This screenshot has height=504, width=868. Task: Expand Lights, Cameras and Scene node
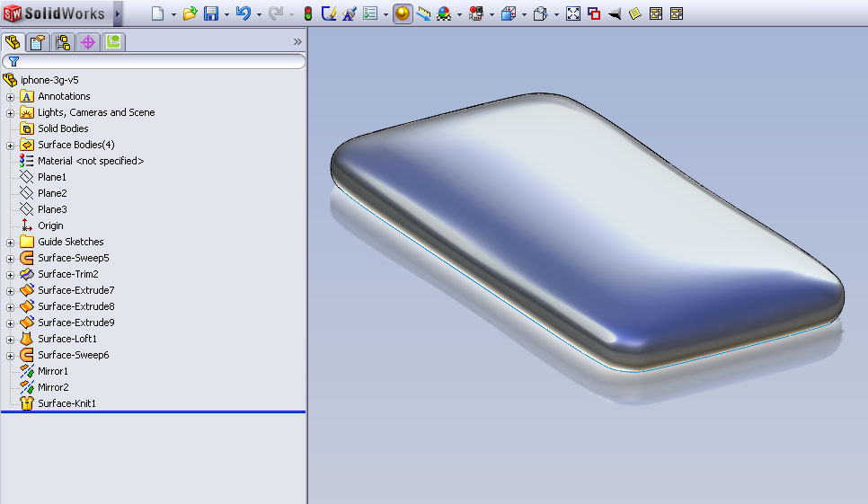(10, 113)
